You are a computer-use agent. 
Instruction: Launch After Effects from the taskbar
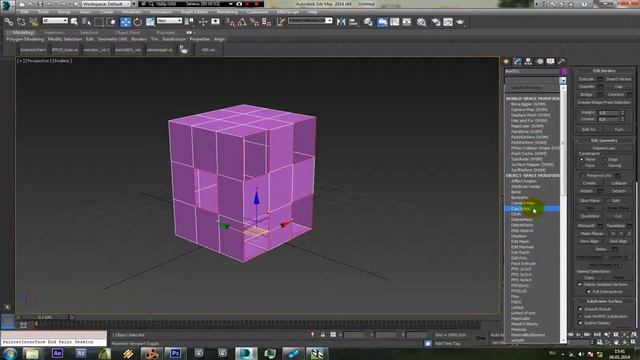click(x=57, y=353)
